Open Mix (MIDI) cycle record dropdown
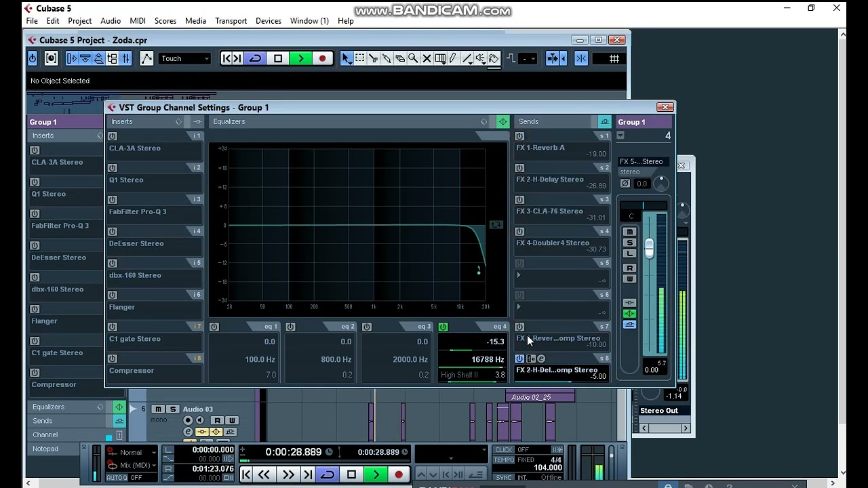The height and width of the screenshot is (488, 868). 133,465
